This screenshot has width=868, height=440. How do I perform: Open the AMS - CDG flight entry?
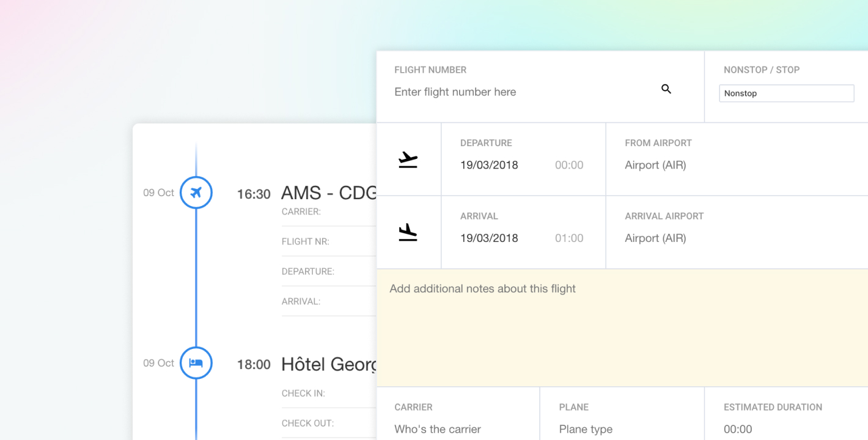pyautogui.click(x=328, y=193)
